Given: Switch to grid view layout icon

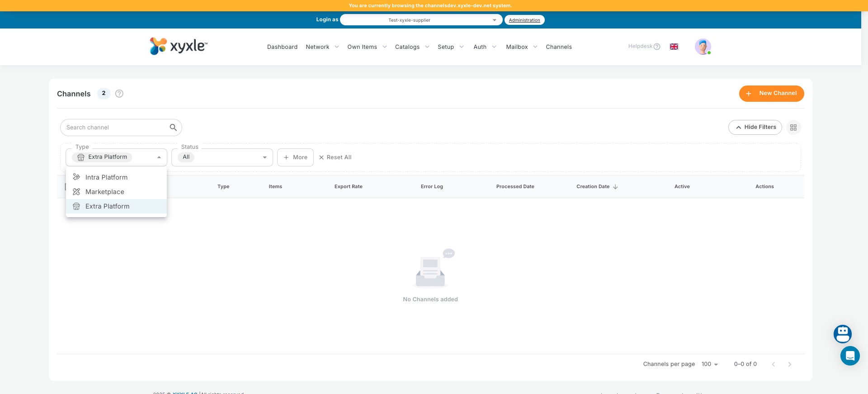Looking at the screenshot, I should [793, 128].
